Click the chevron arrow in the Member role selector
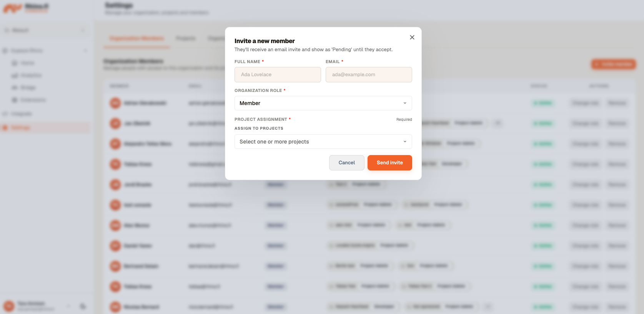The width and height of the screenshot is (644, 314). coord(405,103)
